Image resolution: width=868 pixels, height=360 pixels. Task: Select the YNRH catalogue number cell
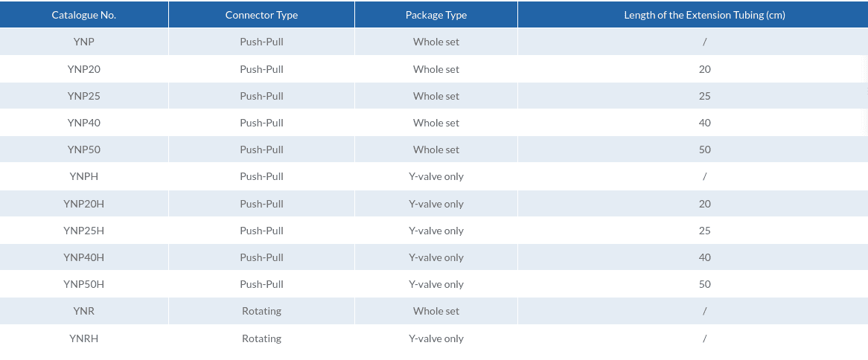tap(83, 338)
